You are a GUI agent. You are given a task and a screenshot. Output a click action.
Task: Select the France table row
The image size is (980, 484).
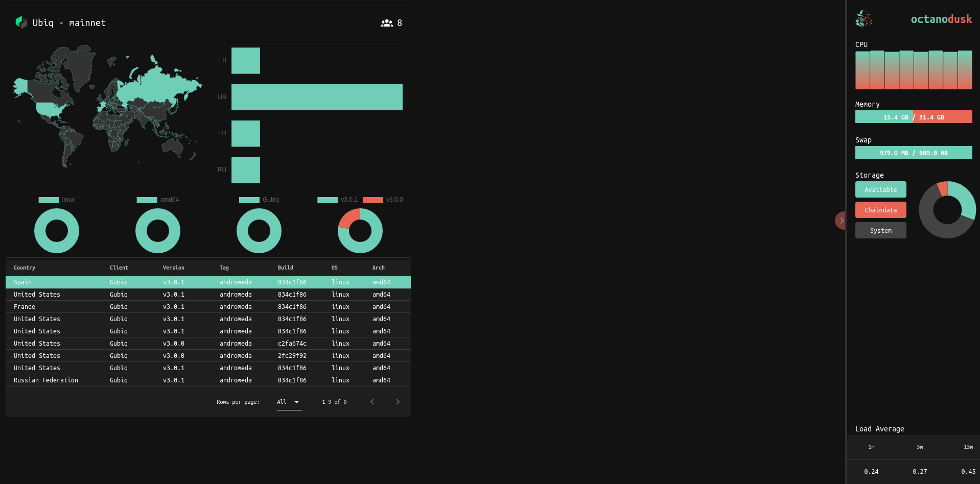(x=208, y=307)
